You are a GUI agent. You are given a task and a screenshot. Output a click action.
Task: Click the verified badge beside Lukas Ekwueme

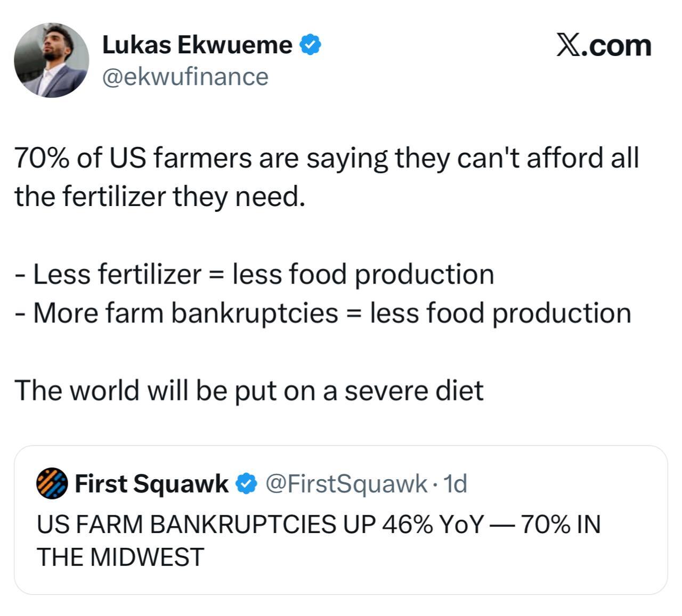click(x=311, y=45)
